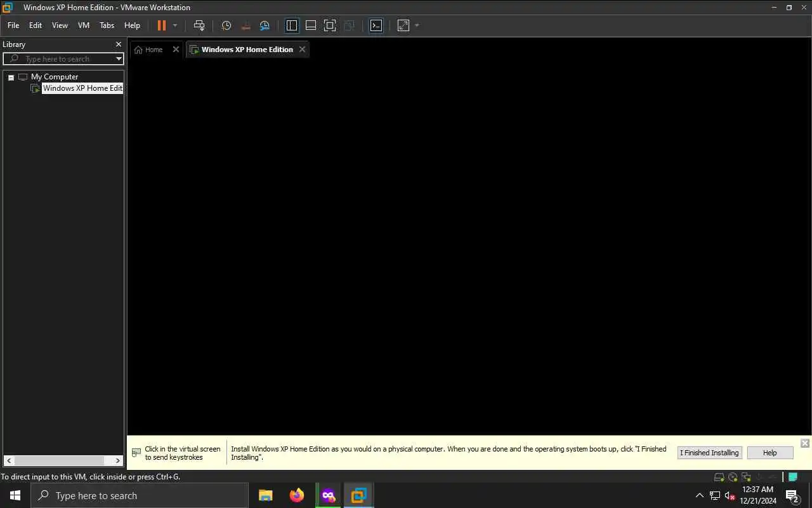Click the stretch guest display icon
812x508 pixels.
(403, 25)
